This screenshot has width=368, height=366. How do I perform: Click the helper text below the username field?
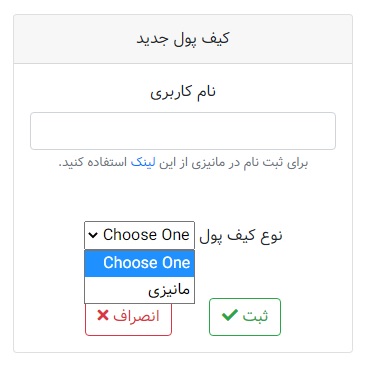(183, 163)
